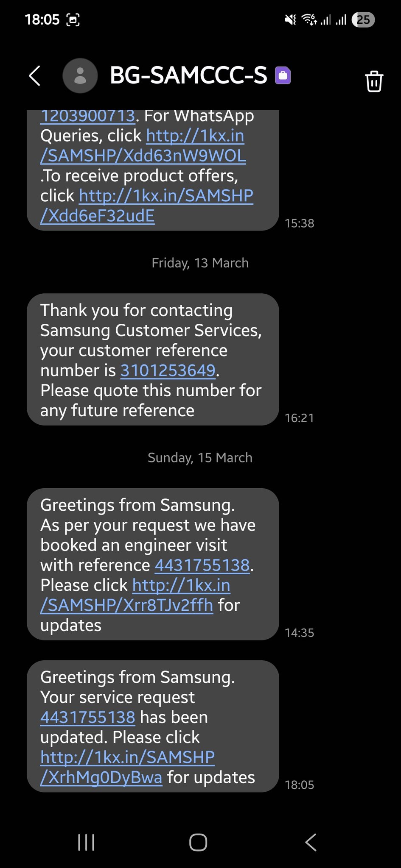Open the contact avatar icon
Screen dimensions: 401x868
80,76
